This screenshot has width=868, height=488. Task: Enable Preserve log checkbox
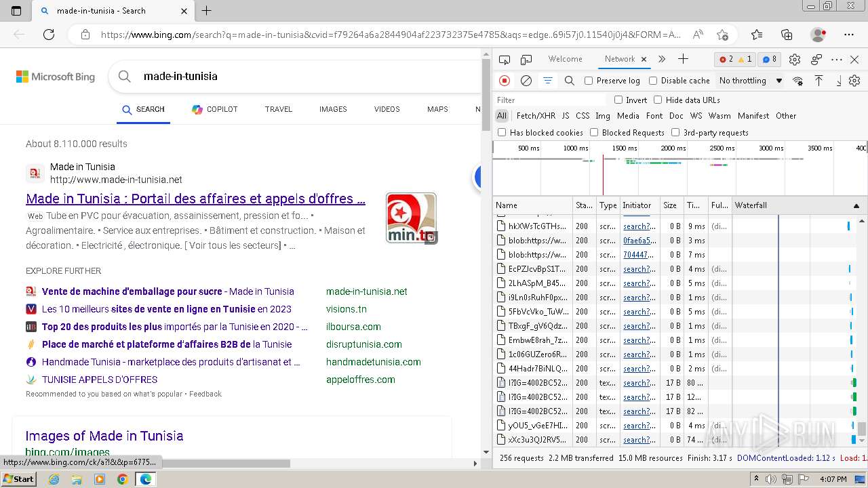(x=589, y=81)
